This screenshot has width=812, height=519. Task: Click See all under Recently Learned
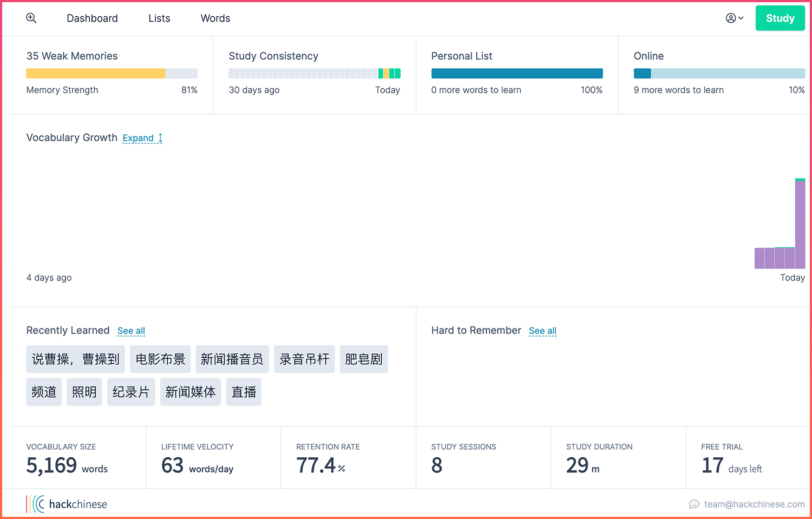click(131, 331)
